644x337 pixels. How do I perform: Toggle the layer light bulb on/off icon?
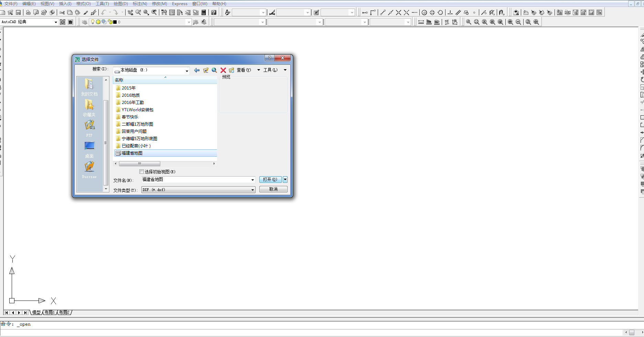click(x=93, y=22)
